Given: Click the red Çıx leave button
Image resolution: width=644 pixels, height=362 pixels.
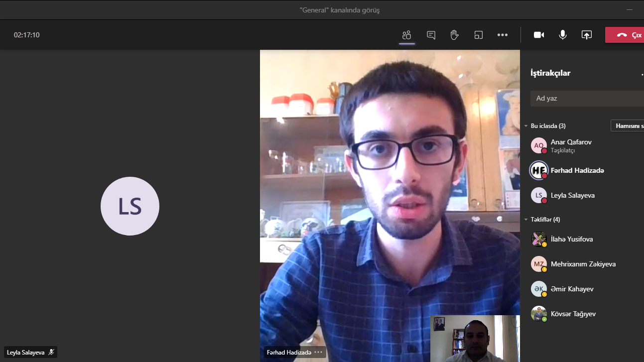Looking at the screenshot, I should (625, 35).
